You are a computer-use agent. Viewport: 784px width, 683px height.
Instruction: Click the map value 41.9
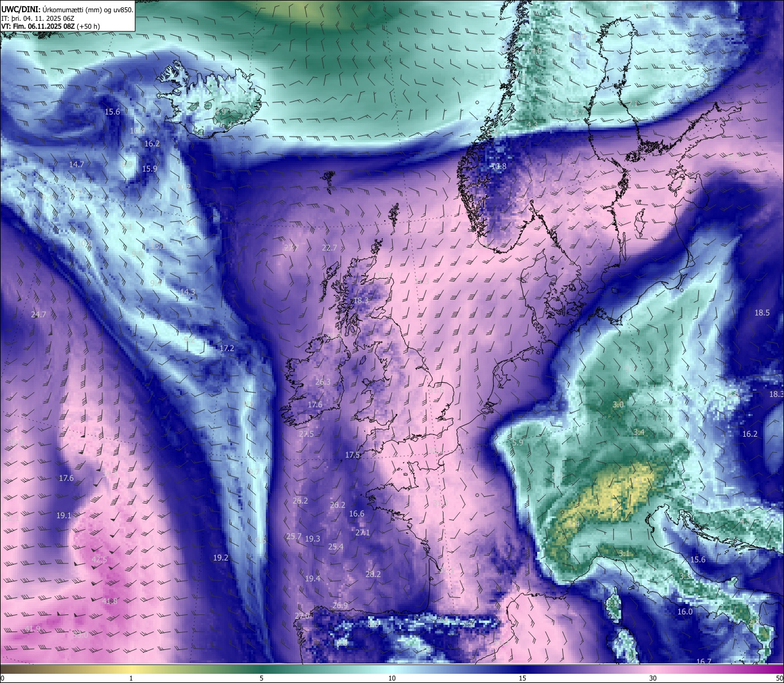tap(33, 628)
